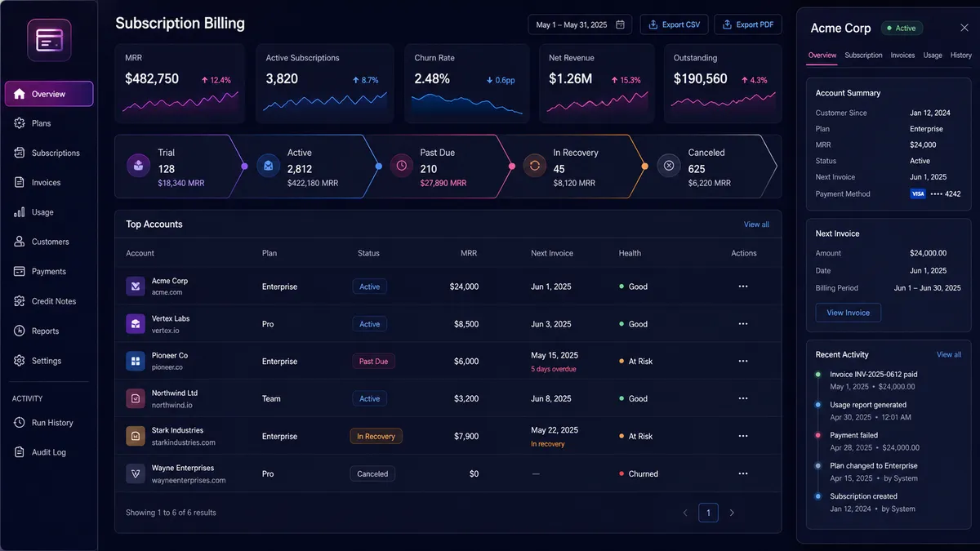
Task: Close the Acme Corp detail panel
Action: [964, 28]
